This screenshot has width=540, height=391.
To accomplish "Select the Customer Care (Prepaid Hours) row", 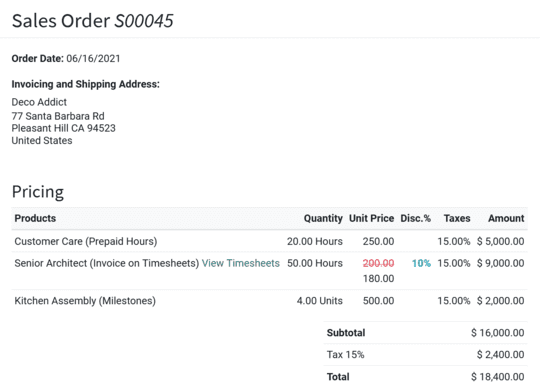I will [269, 241].
